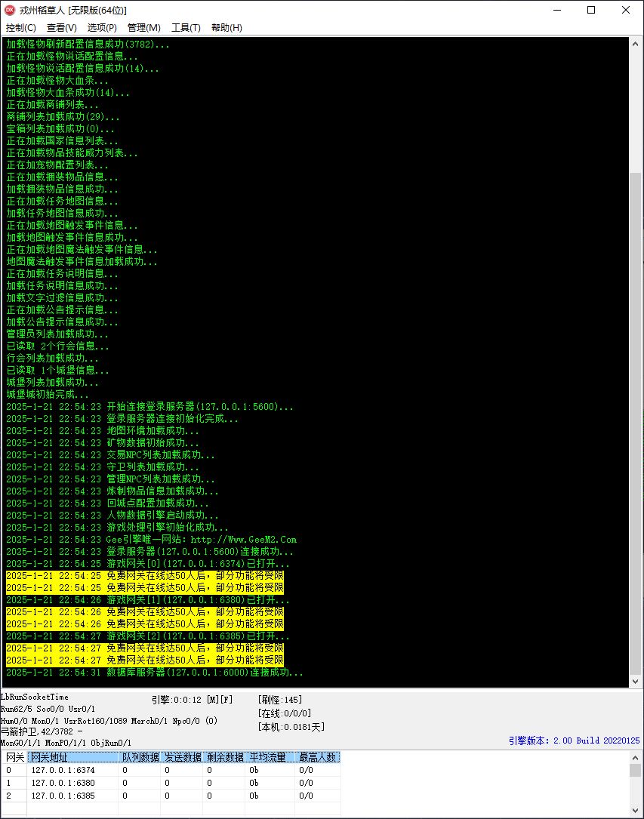Click the [刷怪:145] status text
Screen dimensions: 644x819
(x=280, y=700)
